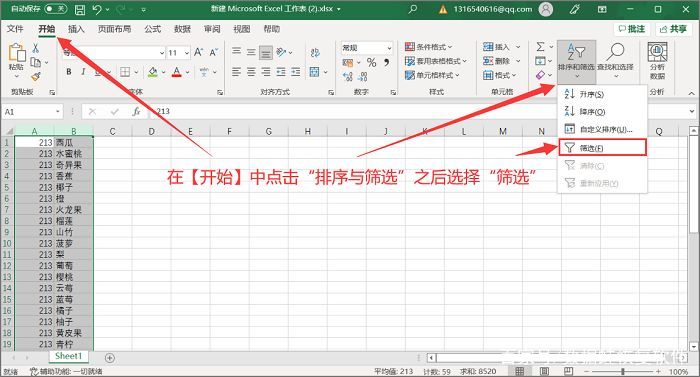Toggle bottom align for cells
The image size is (700, 377).
pos(266,52)
